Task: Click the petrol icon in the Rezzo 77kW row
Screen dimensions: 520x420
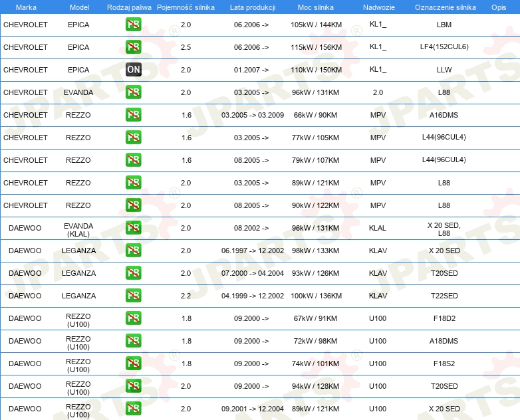Action: pyautogui.click(x=133, y=138)
